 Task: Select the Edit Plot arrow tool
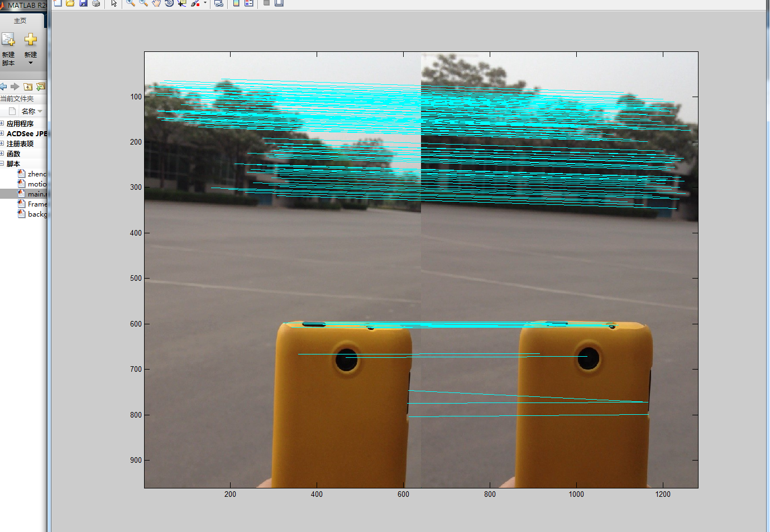(x=114, y=3)
